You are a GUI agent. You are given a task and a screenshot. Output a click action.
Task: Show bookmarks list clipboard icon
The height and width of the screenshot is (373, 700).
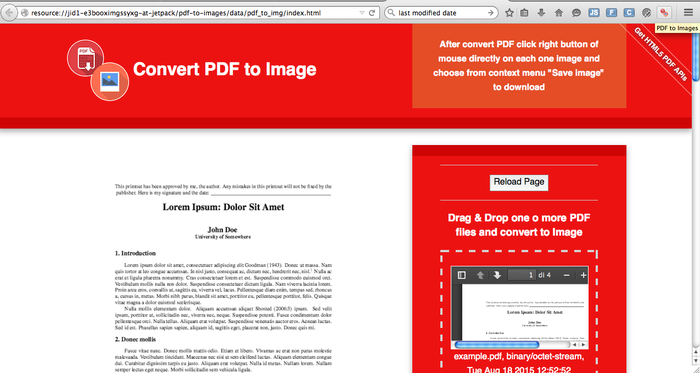[x=525, y=13]
